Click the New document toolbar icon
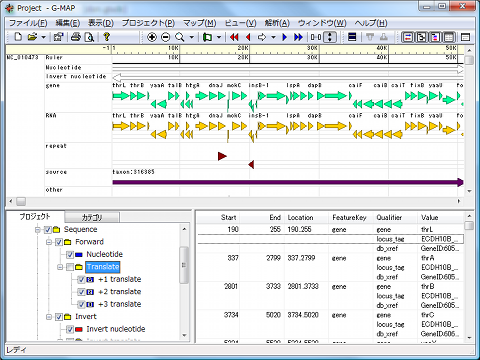Viewport: 480px width, 360px height. point(18,37)
